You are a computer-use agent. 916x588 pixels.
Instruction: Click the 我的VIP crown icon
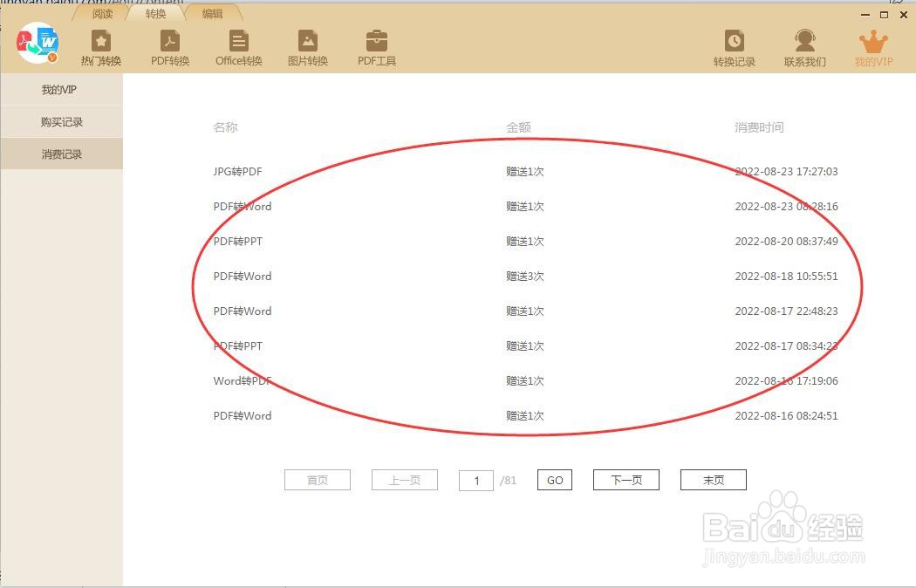pyautogui.click(x=872, y=45)
